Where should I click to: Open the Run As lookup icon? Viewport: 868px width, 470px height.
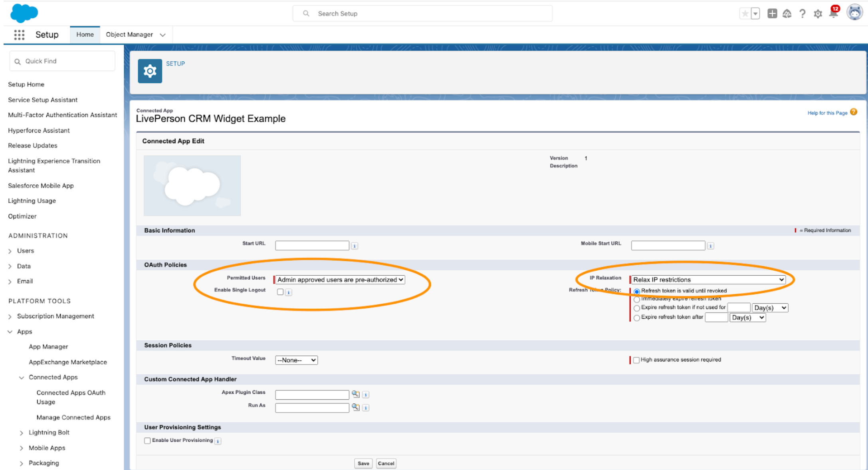(355, 407)
